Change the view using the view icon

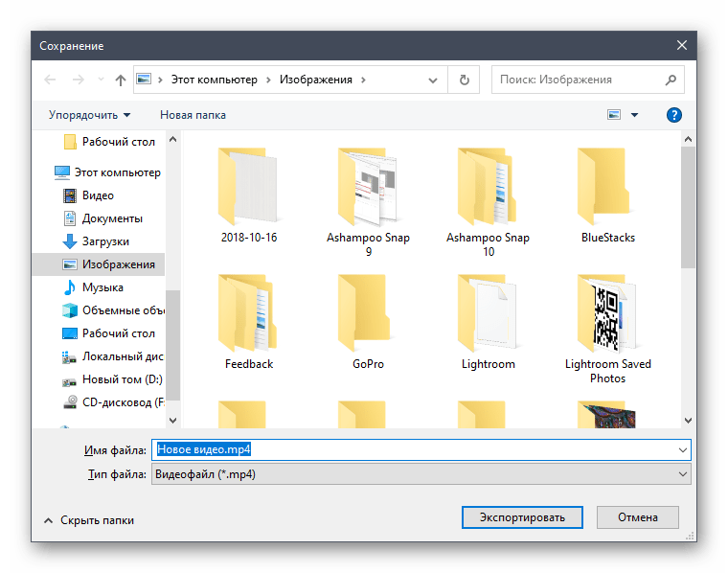[614, 115]
